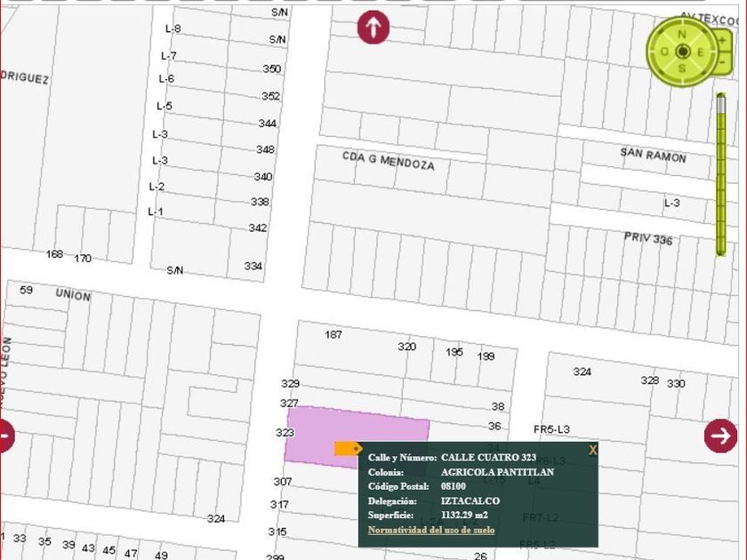
Task: Pan map west with left arrow
Action: click(x=5, y=436)
